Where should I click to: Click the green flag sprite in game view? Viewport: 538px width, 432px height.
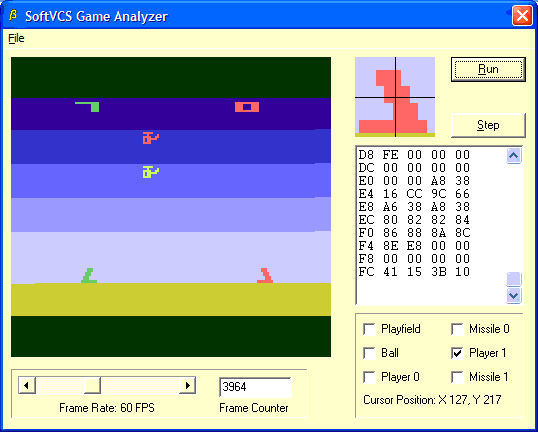click(87, 107)
